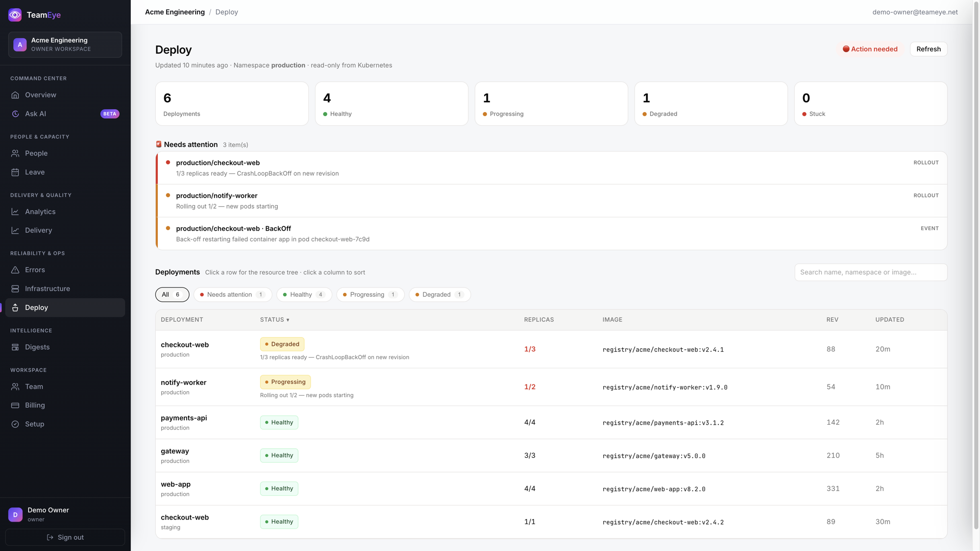Click the Errors warning triangle icon
This screenshot has height=551, width=980.
[x=15, y=270]
